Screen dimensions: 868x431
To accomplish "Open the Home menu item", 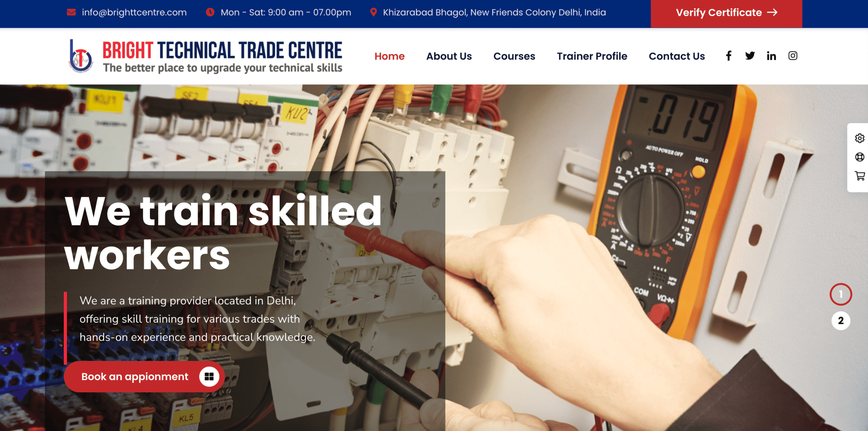I will 389,56.
